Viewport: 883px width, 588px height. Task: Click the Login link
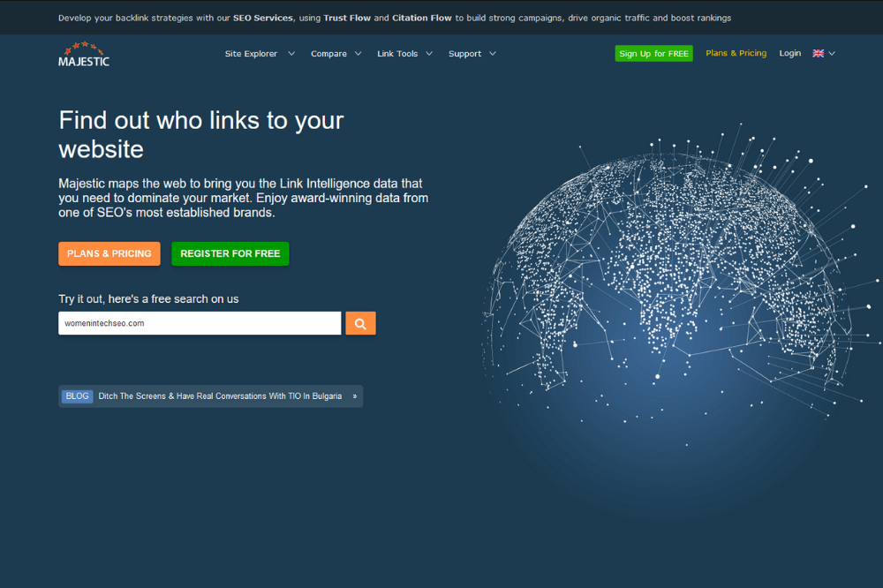(790, 53)
